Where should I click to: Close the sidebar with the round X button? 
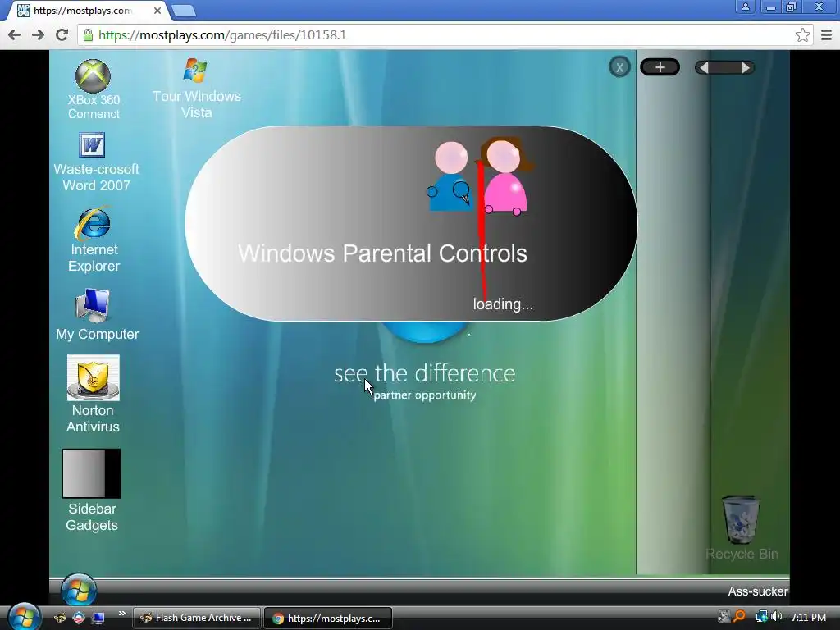[x=620, y=67]
